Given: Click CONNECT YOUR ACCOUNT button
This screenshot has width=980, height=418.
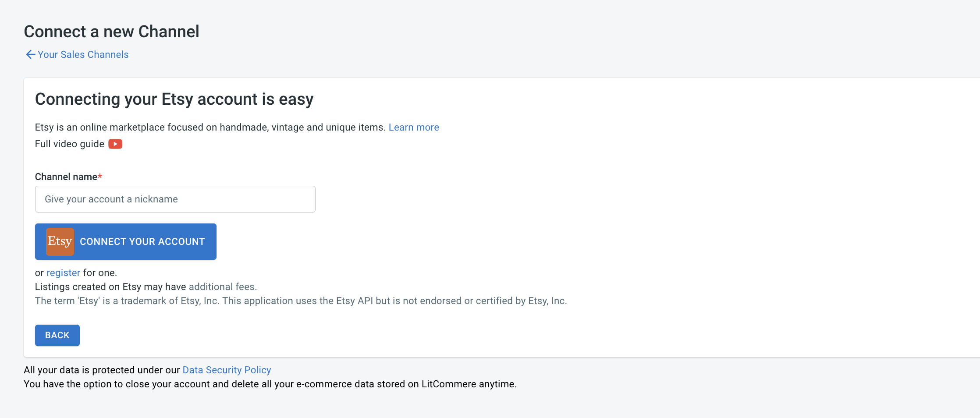Looking at the screenshot, I should [126, 241].
